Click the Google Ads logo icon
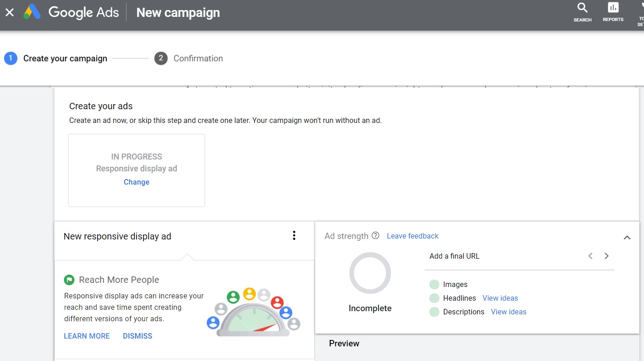The width and height of the screenshot is (644, 361). [x=32, y=12]
